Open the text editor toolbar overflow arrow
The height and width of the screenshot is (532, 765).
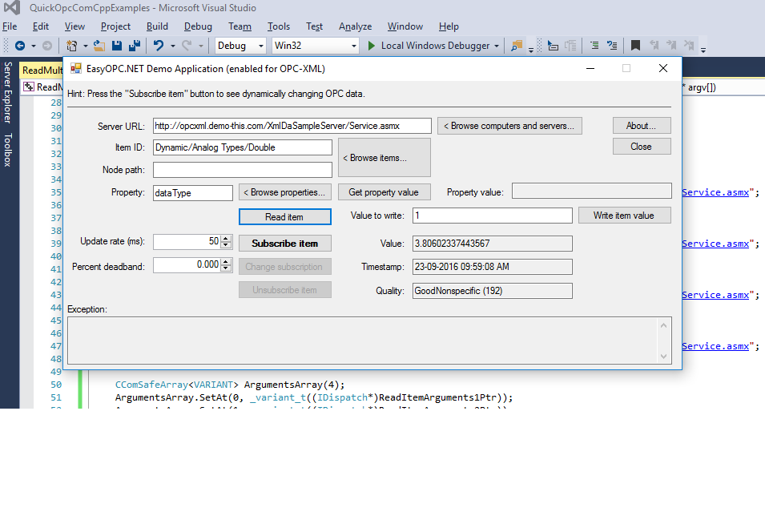click(x=703, y=50)
